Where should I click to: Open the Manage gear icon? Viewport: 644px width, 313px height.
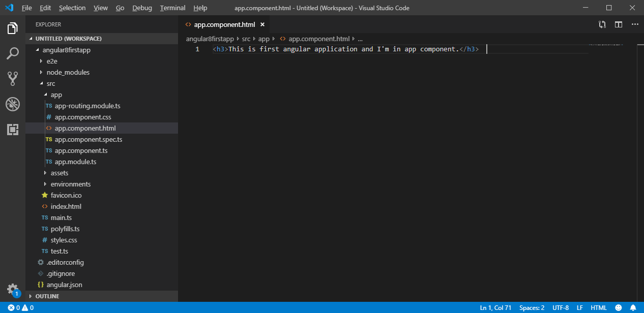[x=13, y=290]
